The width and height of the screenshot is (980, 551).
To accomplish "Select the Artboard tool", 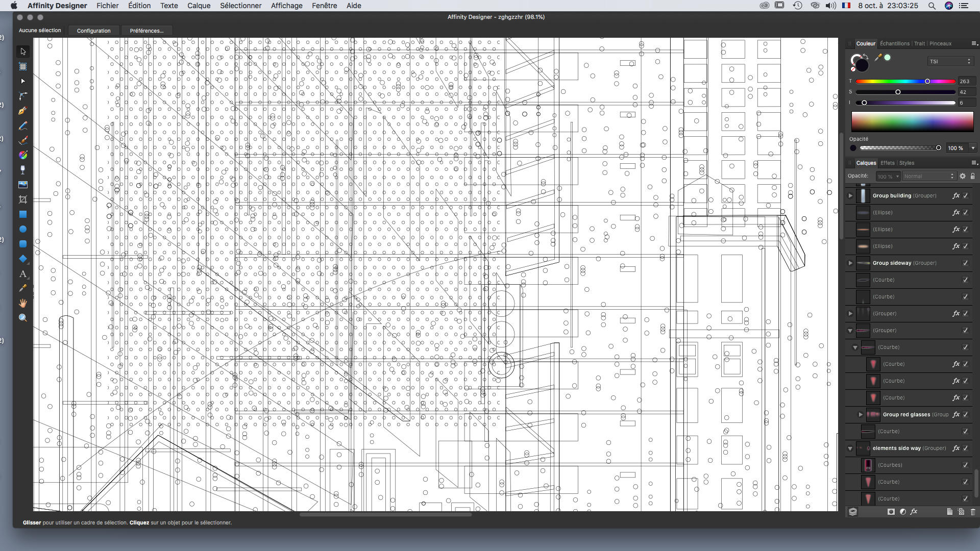I will [23, 66].
